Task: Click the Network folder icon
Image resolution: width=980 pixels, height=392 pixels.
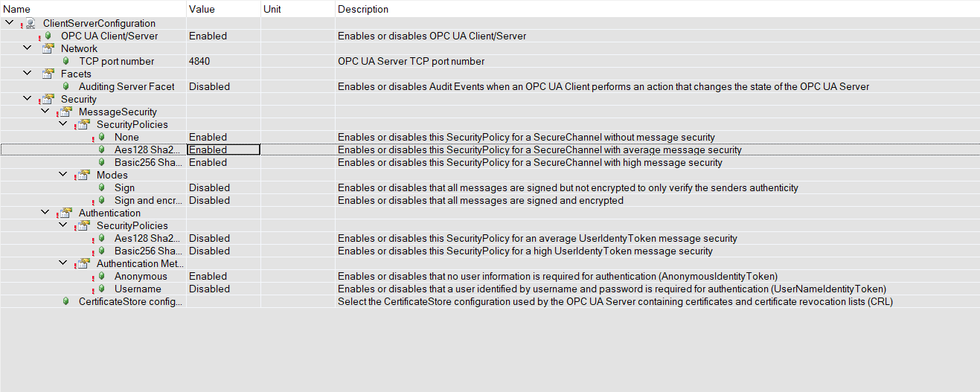Action: tap(48, 48)
